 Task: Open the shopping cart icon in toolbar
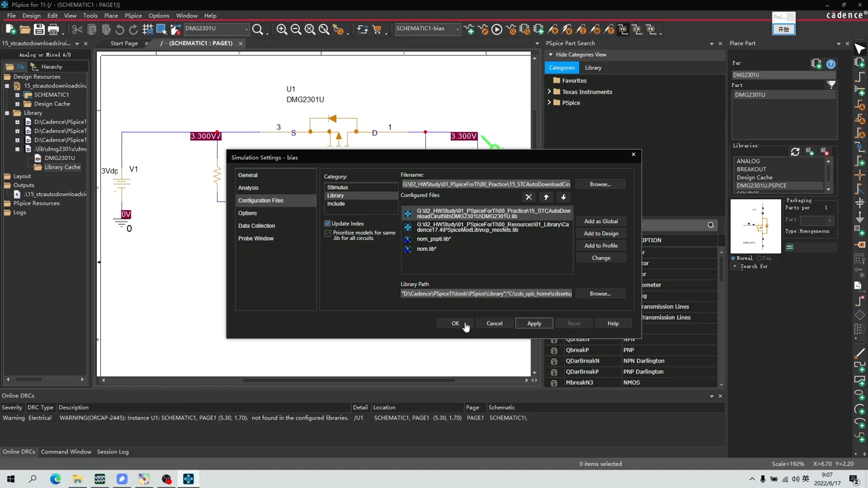377,29
